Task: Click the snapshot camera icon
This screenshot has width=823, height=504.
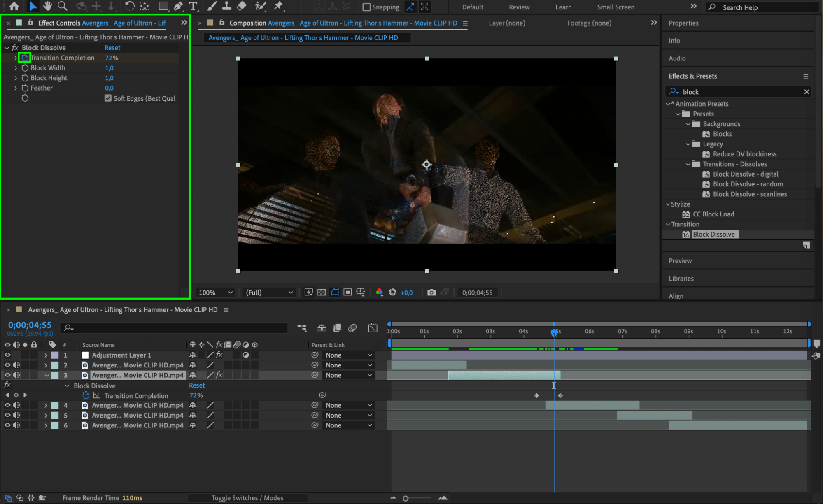Action: (431, 293)
